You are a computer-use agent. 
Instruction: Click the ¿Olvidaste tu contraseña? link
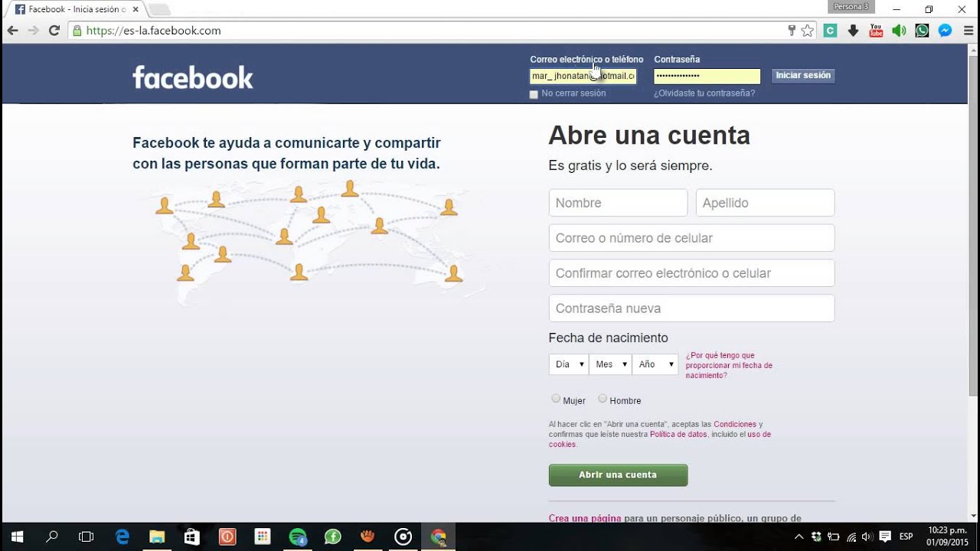(x=704, y=93)
